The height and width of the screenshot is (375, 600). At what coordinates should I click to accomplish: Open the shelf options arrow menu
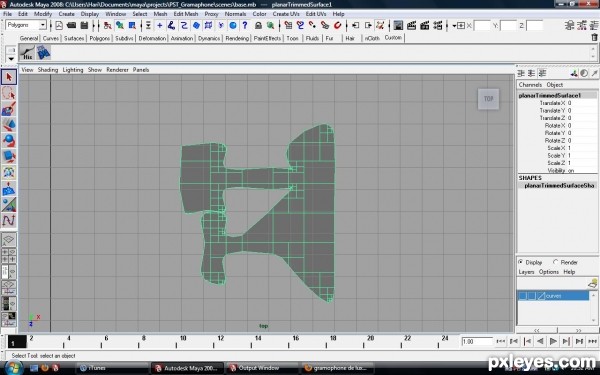point(11,59)
